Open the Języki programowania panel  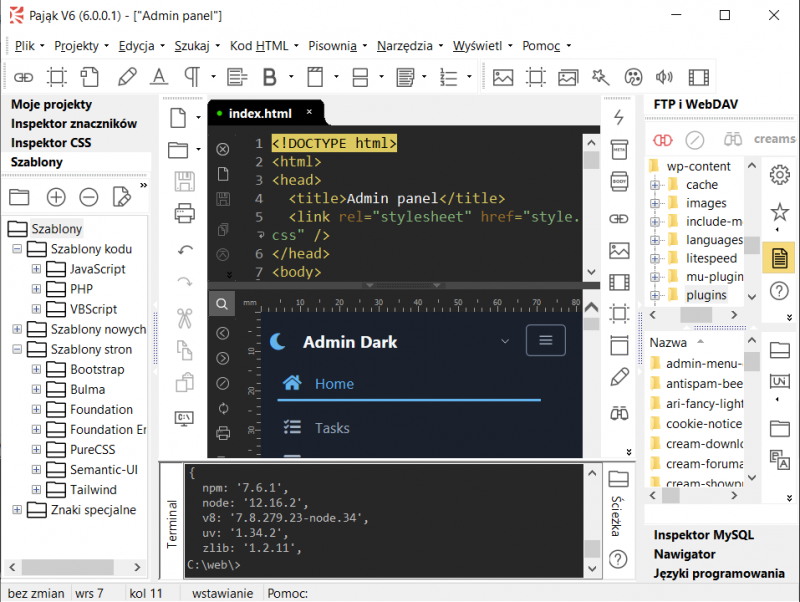point(719,573)
